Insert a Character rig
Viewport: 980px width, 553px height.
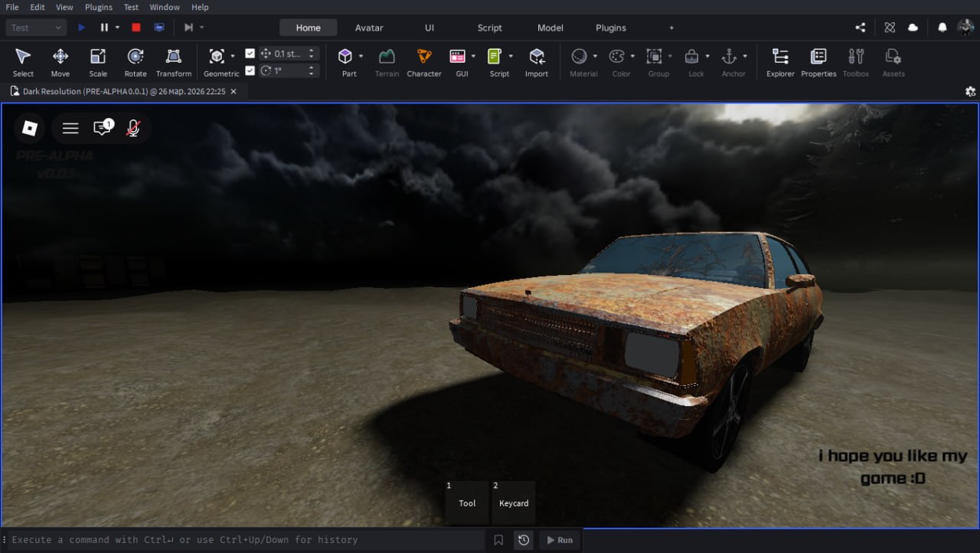point(423,62)
